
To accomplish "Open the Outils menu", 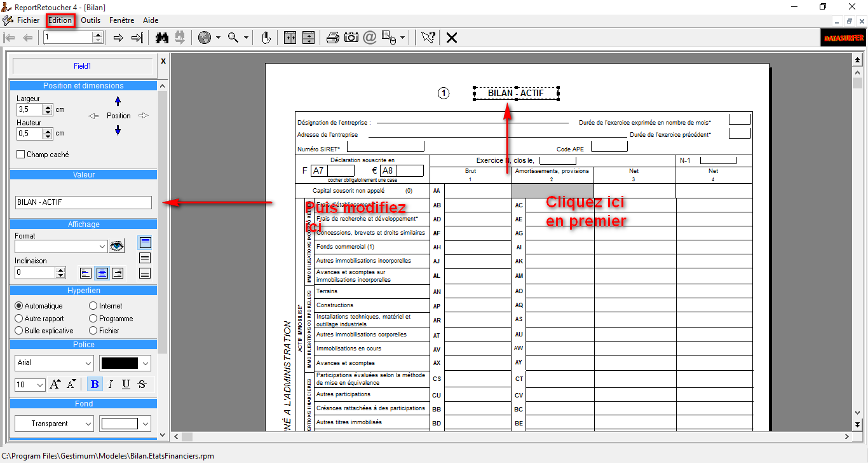I will tap(91, 20).
